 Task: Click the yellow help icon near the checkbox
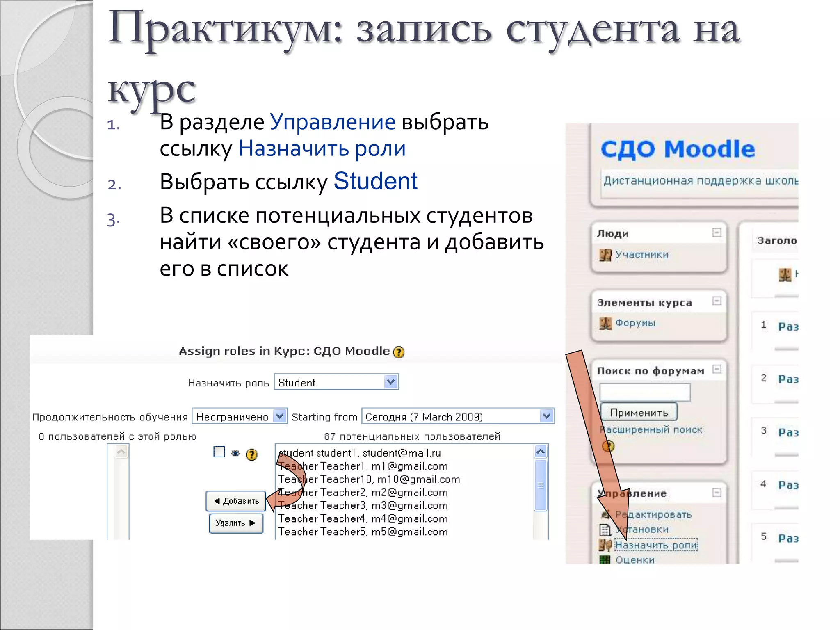click(x=251, y=454)
